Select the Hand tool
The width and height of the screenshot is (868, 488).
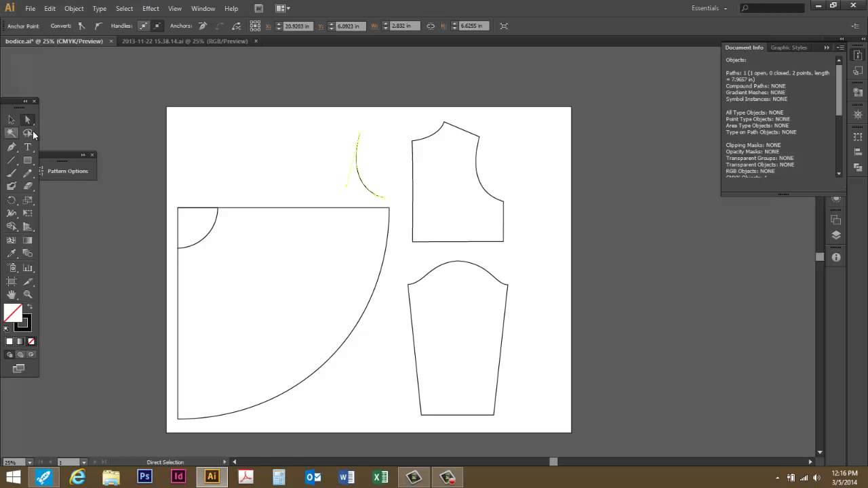click(x=12, y=295)
